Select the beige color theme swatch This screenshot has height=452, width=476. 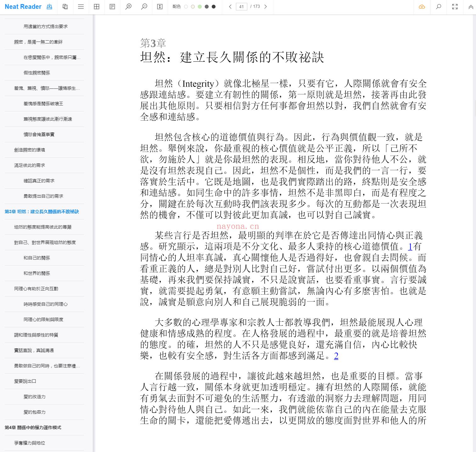click(193, 7)
